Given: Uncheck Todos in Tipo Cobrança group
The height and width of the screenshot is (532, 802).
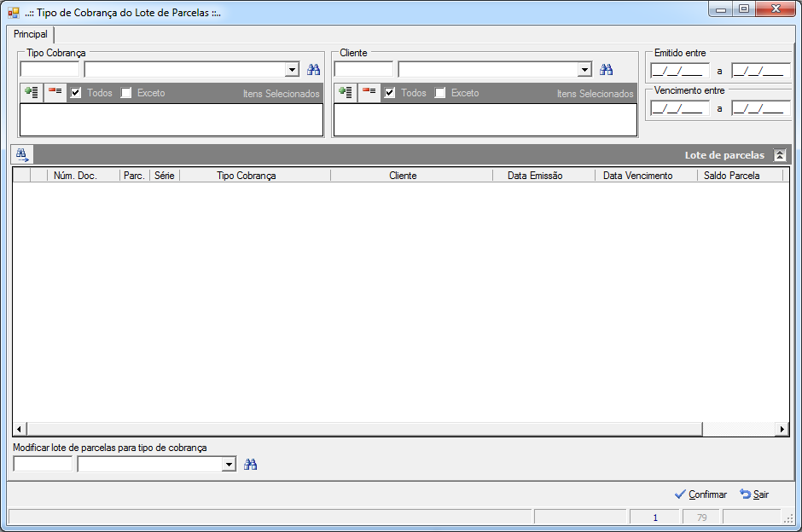Looking at the screenshot, I should click(76, 92).
